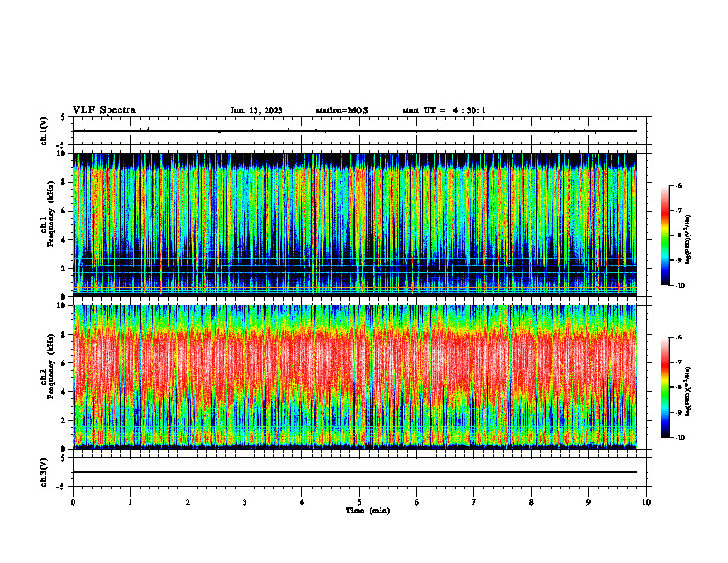
Task: Click the ch.1 frequency tick "8"
Action: (64, 182)
